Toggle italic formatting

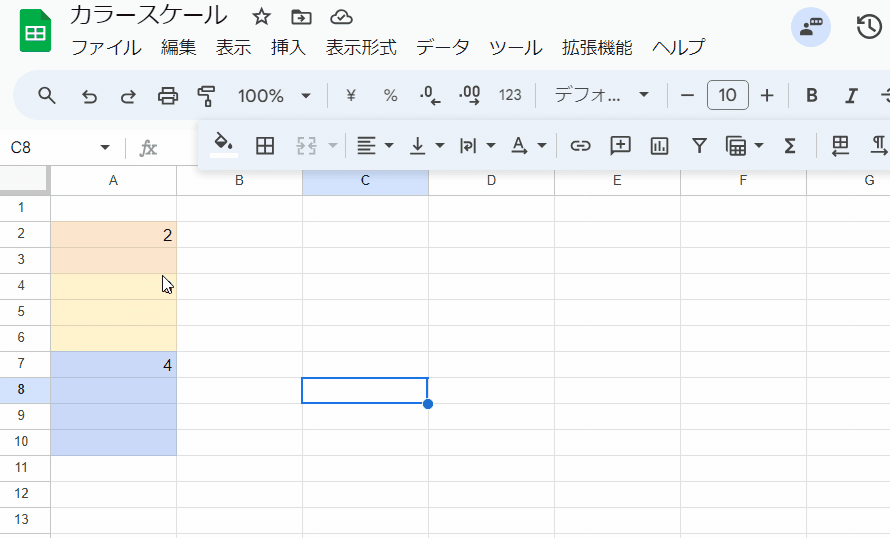851,95
